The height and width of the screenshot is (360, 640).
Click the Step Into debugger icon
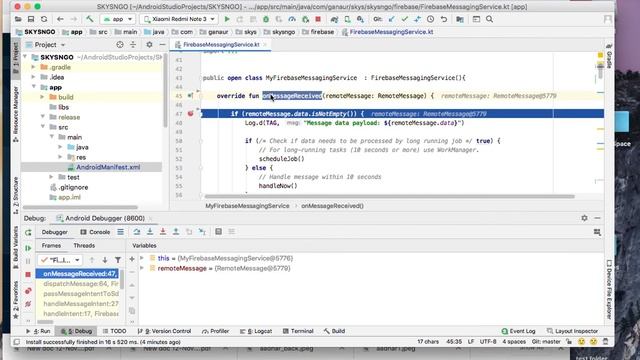[x=150, y=232]
